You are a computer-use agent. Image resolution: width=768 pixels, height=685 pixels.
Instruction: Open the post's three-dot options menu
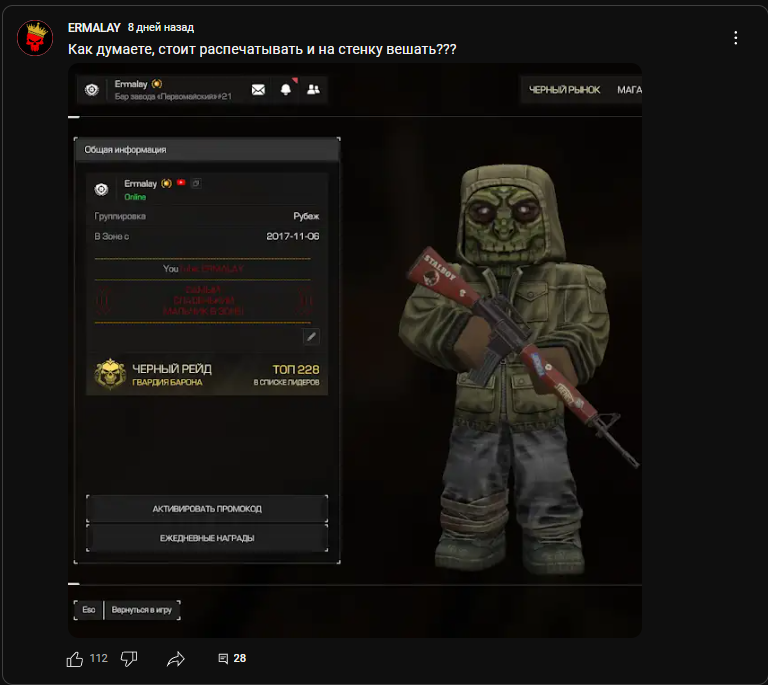(735, 38)
